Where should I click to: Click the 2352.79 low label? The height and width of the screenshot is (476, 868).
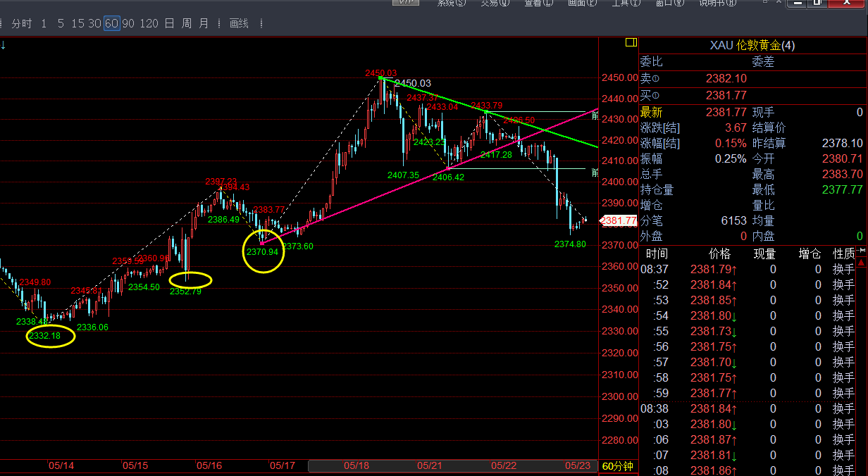[185, 291]
